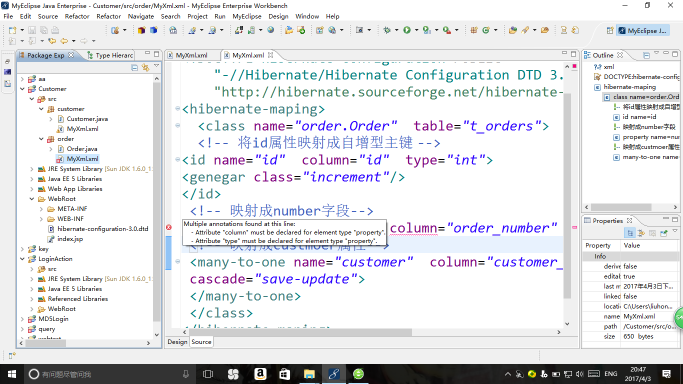Click the Search flashlight icon
Screen dimensions: 683x384
click(525, 30)
